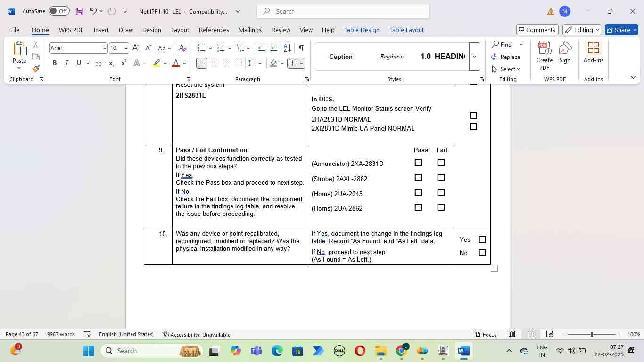The width and height of the screenshot is (644, 362).
Task: Sort the selected text
Action: [287, 48]
